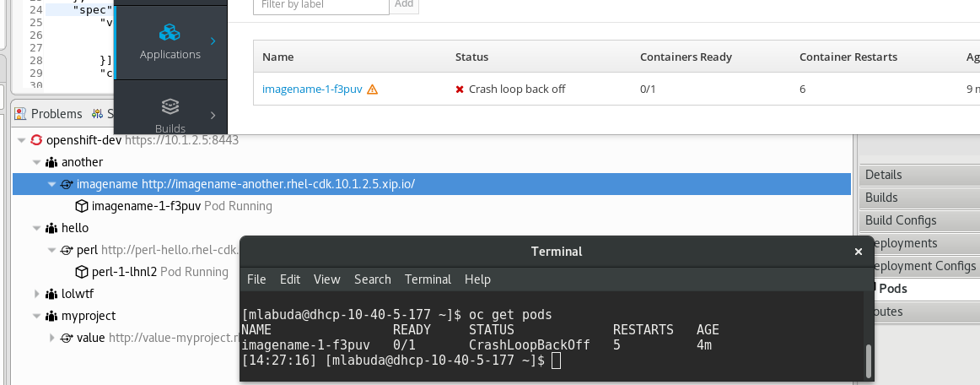Open the Builds sidebar icon
980x385 pixels.
[x=170, y=107]
